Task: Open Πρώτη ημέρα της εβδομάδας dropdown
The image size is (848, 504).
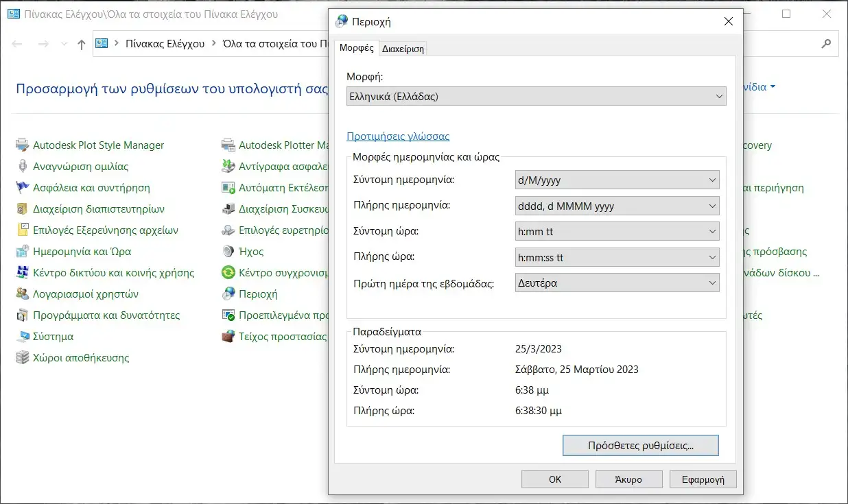Action: click(617, 283)
